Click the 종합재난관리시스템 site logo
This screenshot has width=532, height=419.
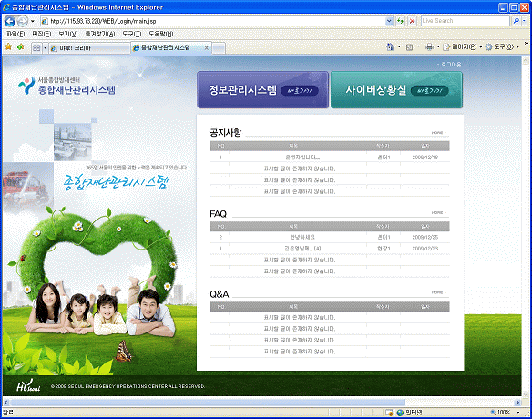coord(66,86)
